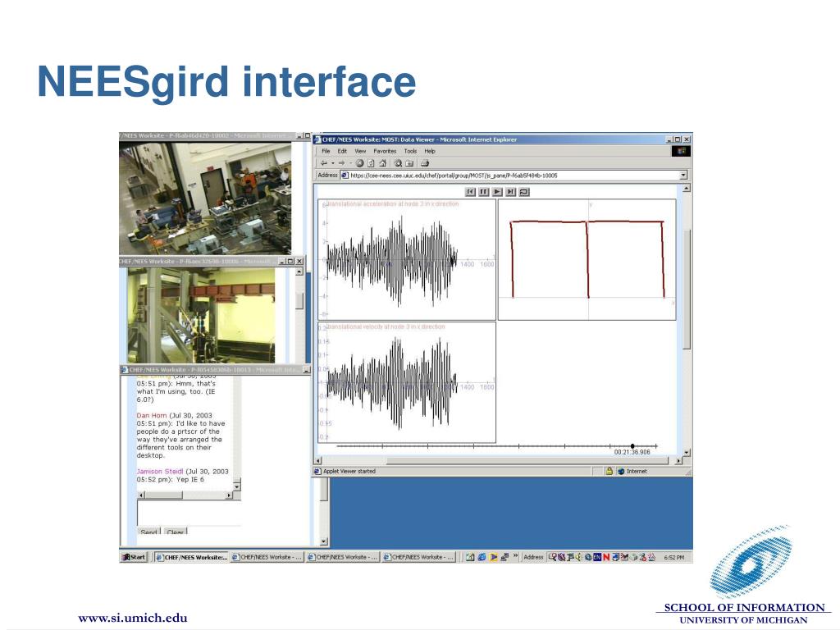Go to the Home page icon
Image resolution: width=840 pixels, height=630 pixels.
coord(382,163)
